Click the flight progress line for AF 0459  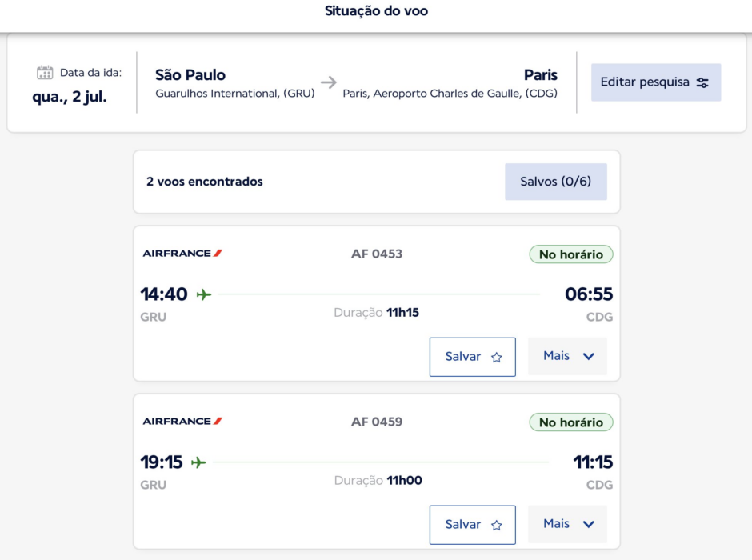pyautogui.click(x=381, y=462)
